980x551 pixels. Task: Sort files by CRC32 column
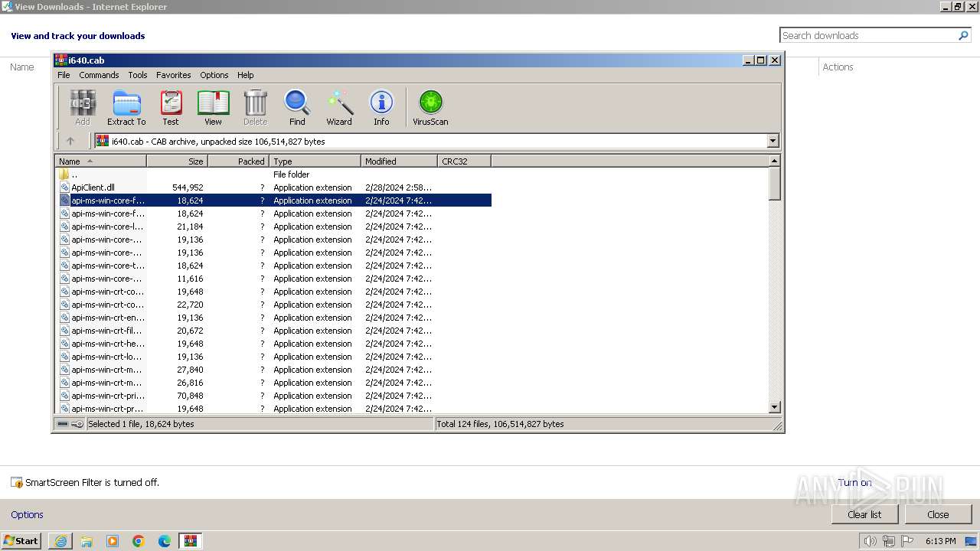465,161
